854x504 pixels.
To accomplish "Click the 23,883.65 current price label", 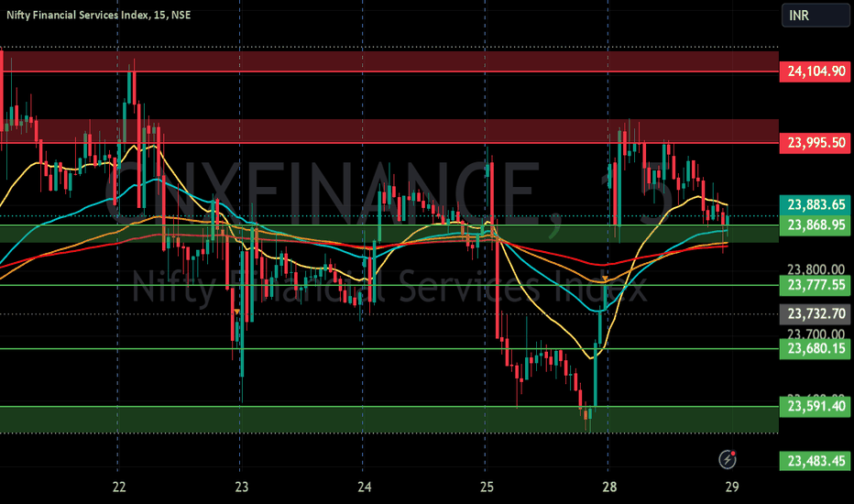I will pos(815,205).
